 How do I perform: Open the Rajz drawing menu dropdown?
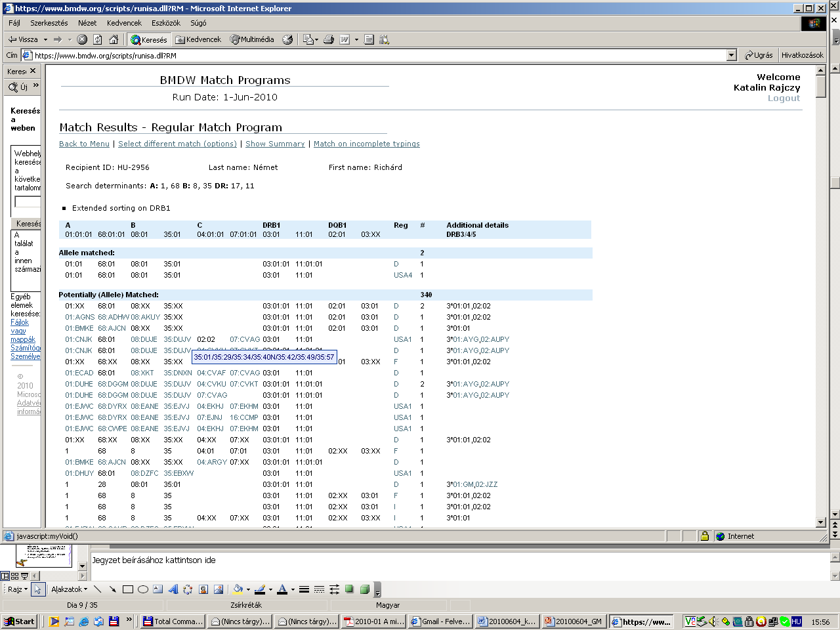coord(17,589)
